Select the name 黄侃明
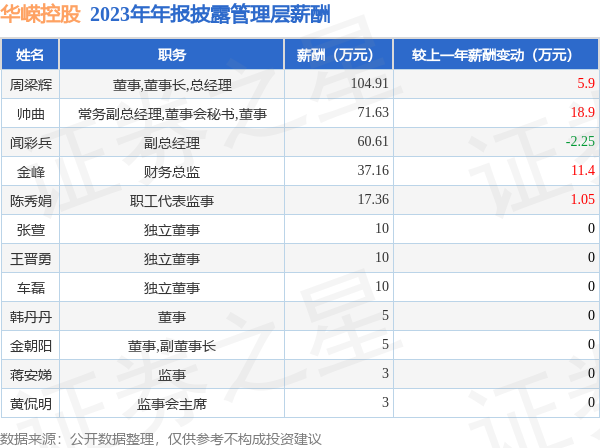The width and height of the screenshot is (600, 448). (x=31, y=404)
